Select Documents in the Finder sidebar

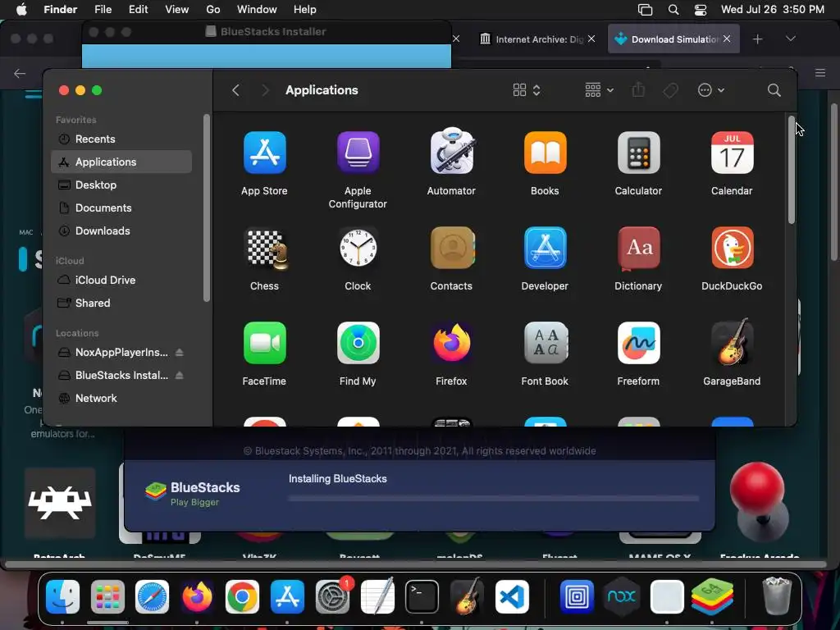(x=121, y=208)
